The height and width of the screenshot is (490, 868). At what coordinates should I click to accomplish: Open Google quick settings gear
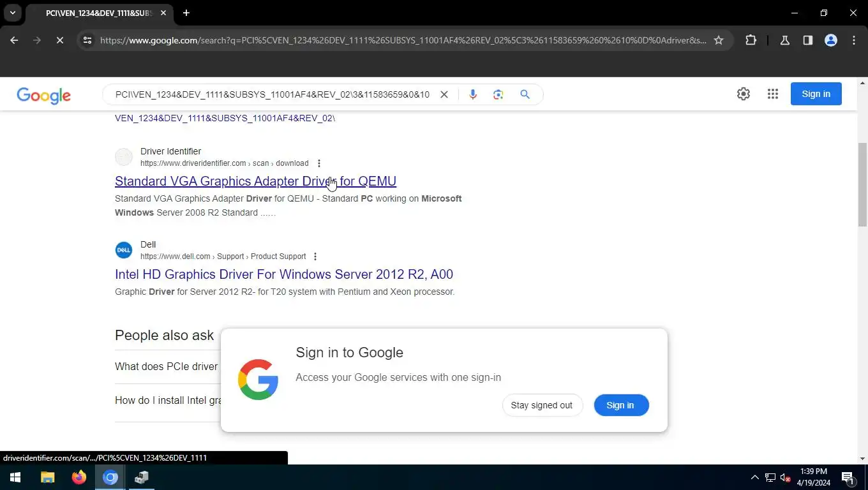point(744,94)
